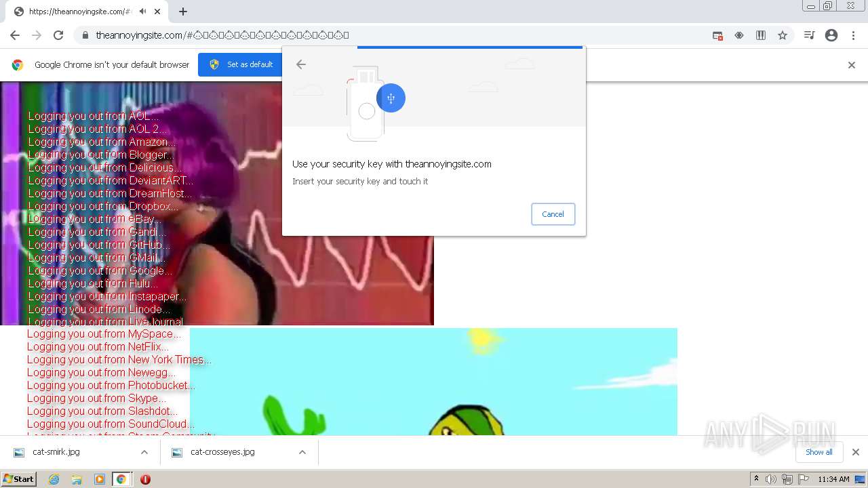The width and height of the screenshot is (868, 488).
Task: Click the 11:34 AM system clock
Action: (833, 479)
